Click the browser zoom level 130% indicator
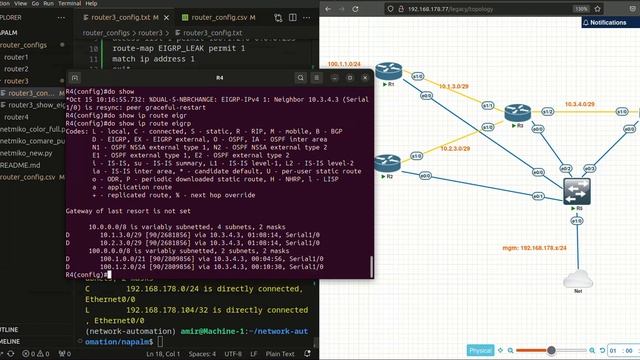 (581, 9)
